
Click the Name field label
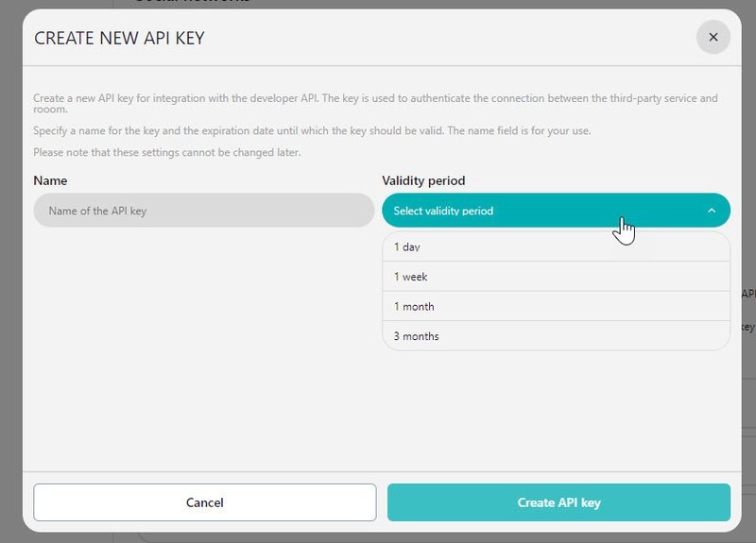click(50, 180)
